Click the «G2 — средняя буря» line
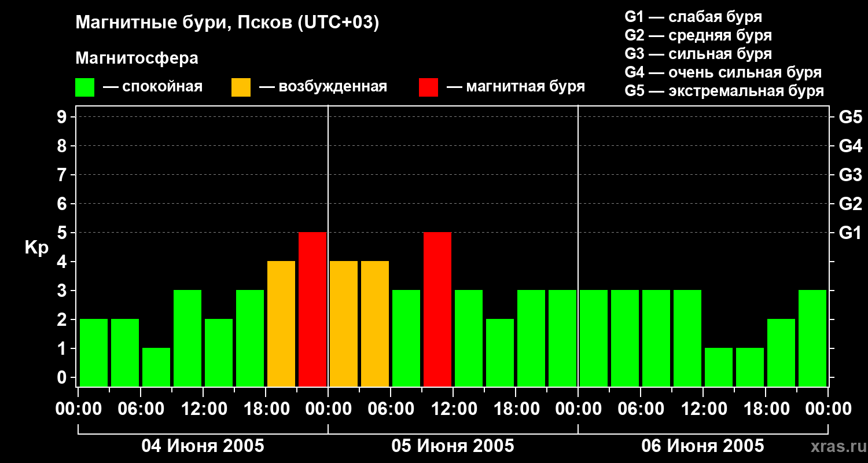Screen dimensions: 868x463 point(698,35)
